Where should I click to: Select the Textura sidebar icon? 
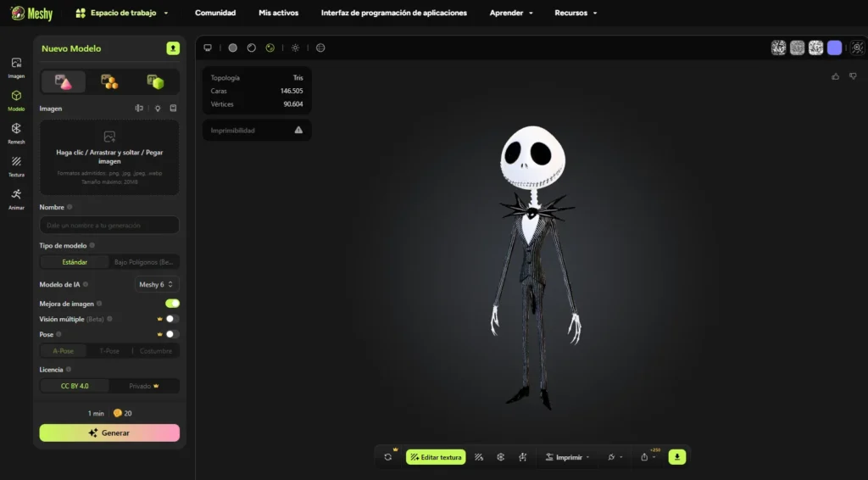tap(16, 164)
